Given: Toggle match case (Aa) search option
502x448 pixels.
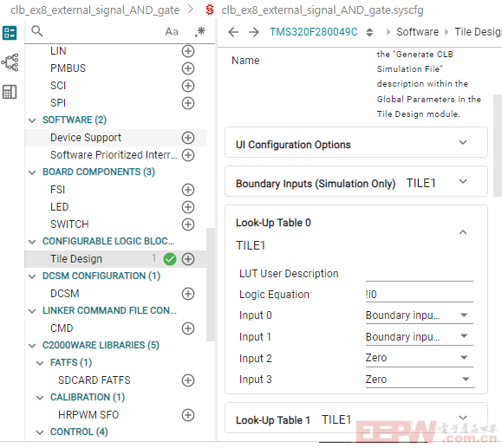Looking at the screenshot, I should tap(172, 32).
